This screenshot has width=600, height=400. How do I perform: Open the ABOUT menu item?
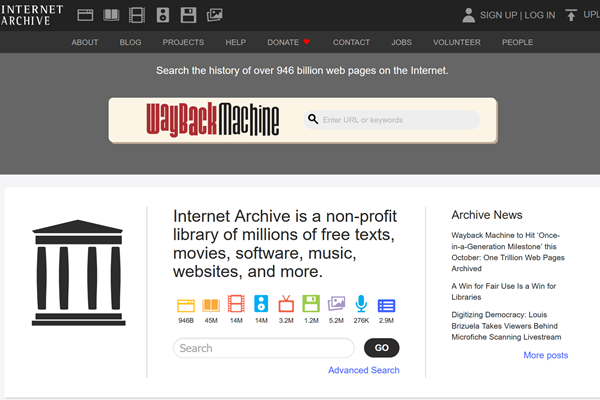coord(85,42)
